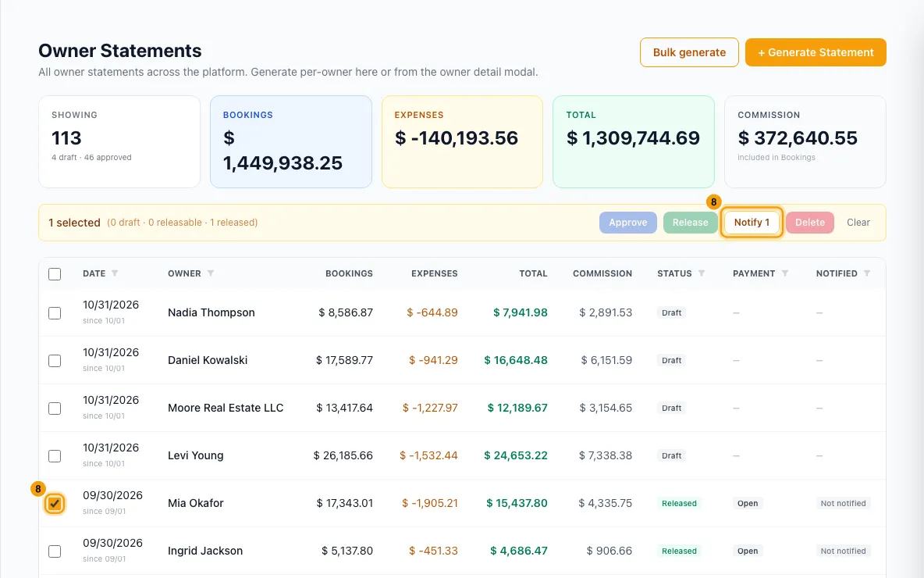Toggle the select-all checkbox in header
This screenshot has width=924, height=578.
pos(55,273)
